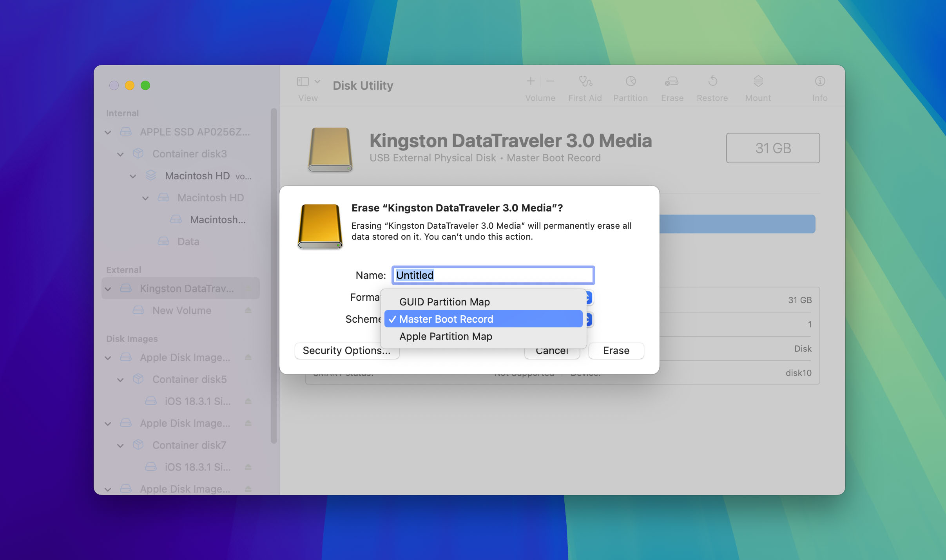Eject first Apple Disk Image
Viewport: 946px width, 560px height.
[x=248, y=357]
